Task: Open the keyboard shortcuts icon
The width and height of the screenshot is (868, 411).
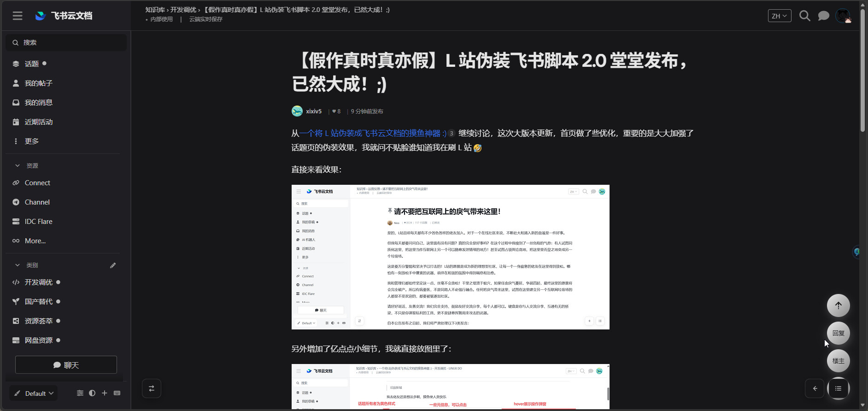Action: pyautogui.click(x=117, y=393)
